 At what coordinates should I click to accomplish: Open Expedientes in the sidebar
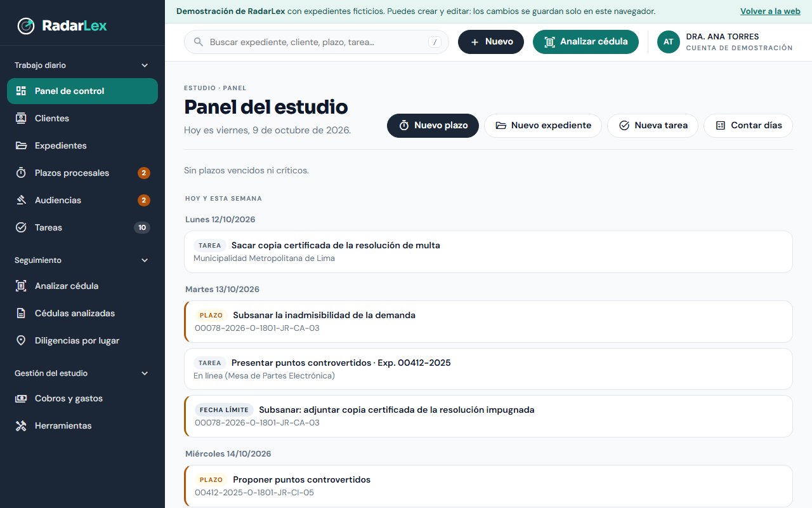82,145
